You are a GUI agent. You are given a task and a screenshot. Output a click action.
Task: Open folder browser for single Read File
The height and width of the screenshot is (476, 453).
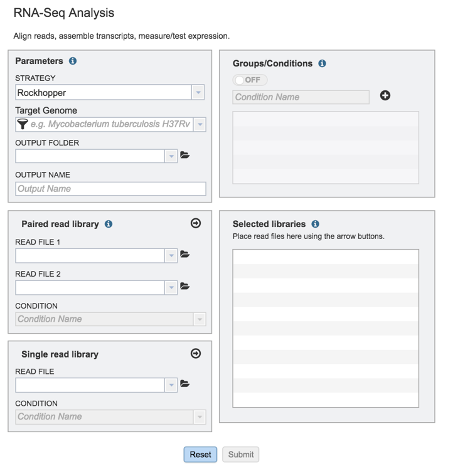(185, 384)
